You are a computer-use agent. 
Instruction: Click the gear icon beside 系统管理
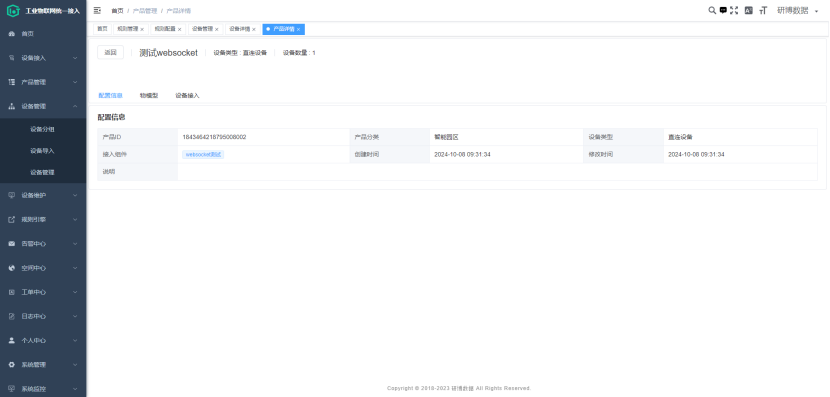[12, 365]
